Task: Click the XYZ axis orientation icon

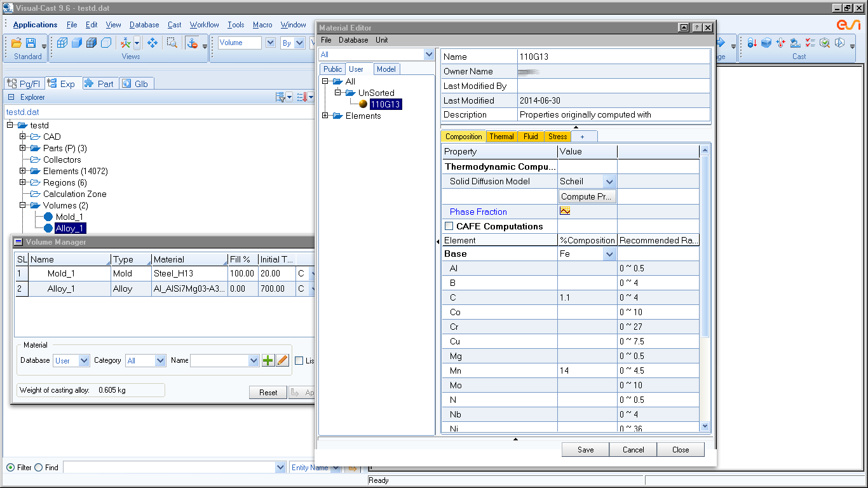Action: (126, 43)
